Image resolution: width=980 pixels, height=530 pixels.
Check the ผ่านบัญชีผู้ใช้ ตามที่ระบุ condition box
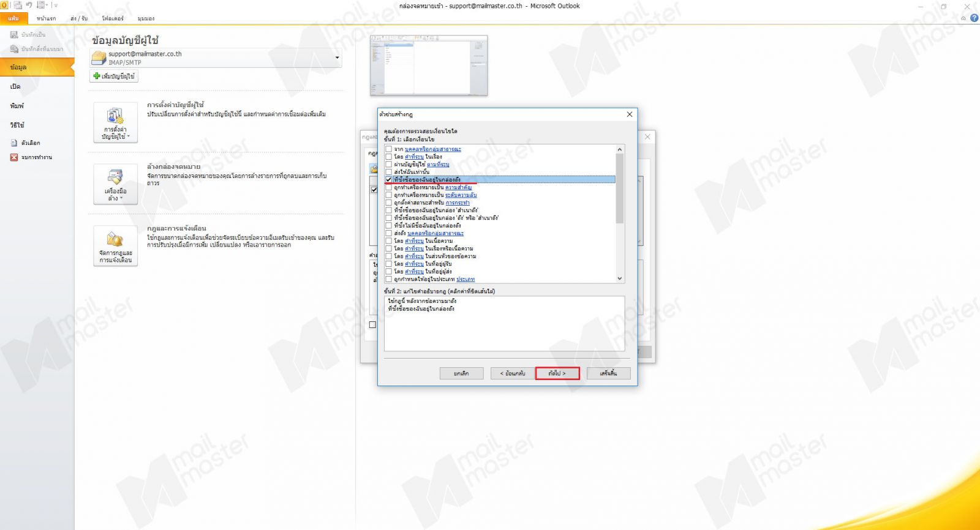388,164
